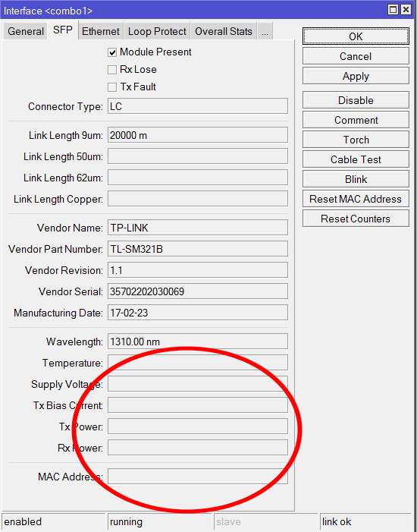
Task: Toggle the Rx Lose checkbox
Action: 112,70
